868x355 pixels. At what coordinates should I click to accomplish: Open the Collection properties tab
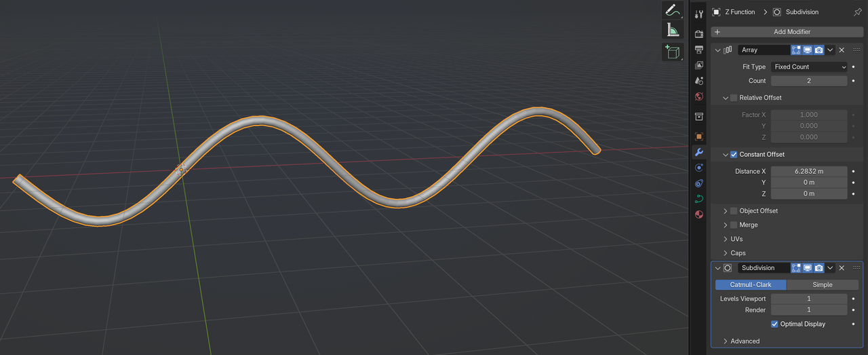[x=699, y=117]
